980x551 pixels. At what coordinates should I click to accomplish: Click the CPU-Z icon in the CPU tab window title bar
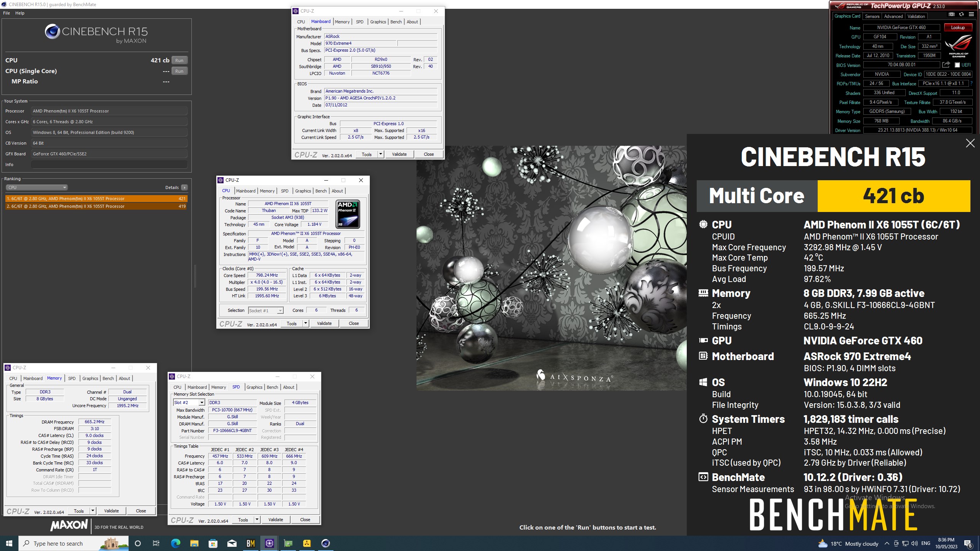pos(220,180)
